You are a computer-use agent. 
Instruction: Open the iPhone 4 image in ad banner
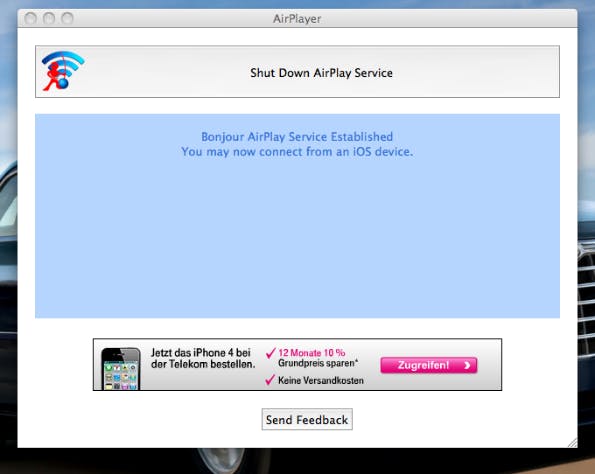(x=121, y=368)
